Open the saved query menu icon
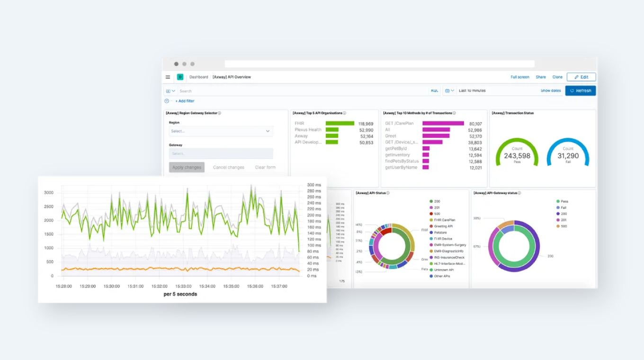The width and height of the screenshot is (644, 360). click(170, 91)
